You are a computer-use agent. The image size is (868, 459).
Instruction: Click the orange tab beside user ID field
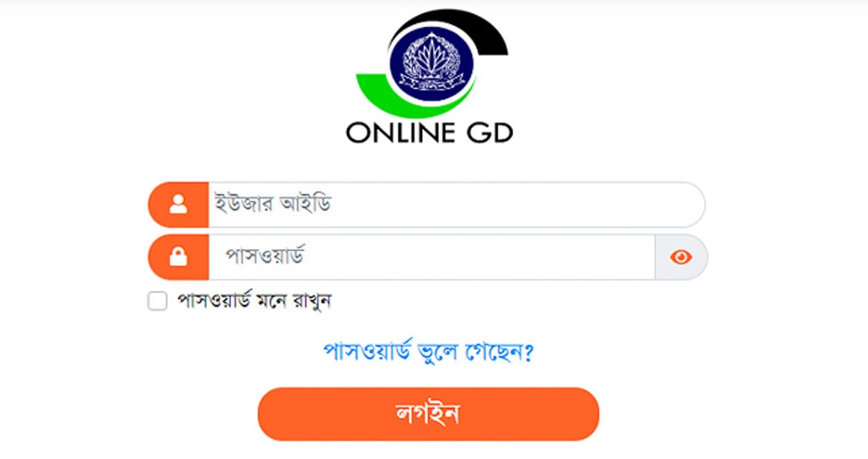(x=178, y=205)
